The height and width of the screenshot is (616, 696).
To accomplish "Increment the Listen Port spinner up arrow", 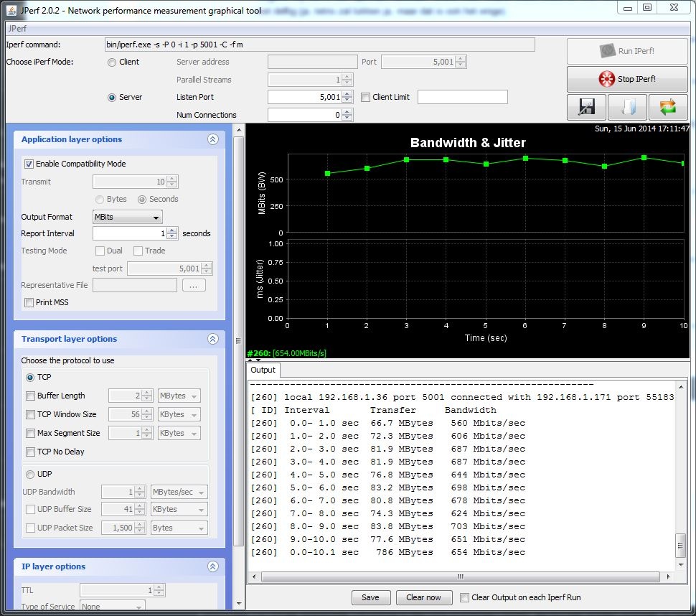I will 347,94.
